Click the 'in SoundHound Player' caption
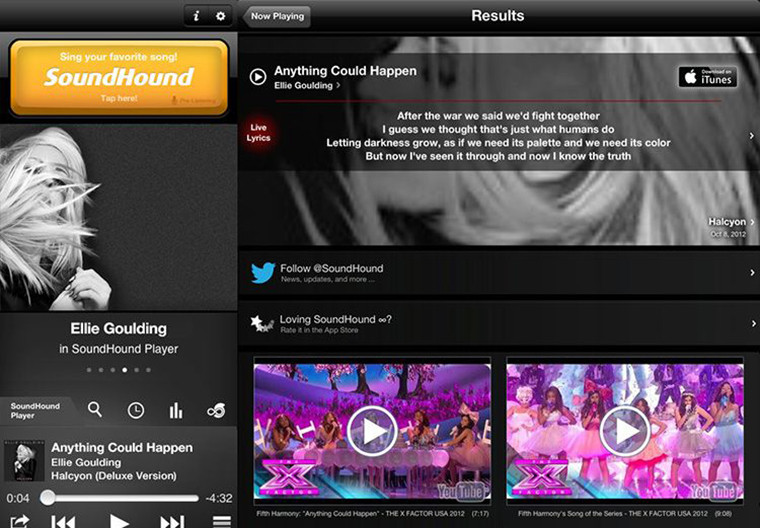Screen dimensions: 760x528 (x=119, y=349)
